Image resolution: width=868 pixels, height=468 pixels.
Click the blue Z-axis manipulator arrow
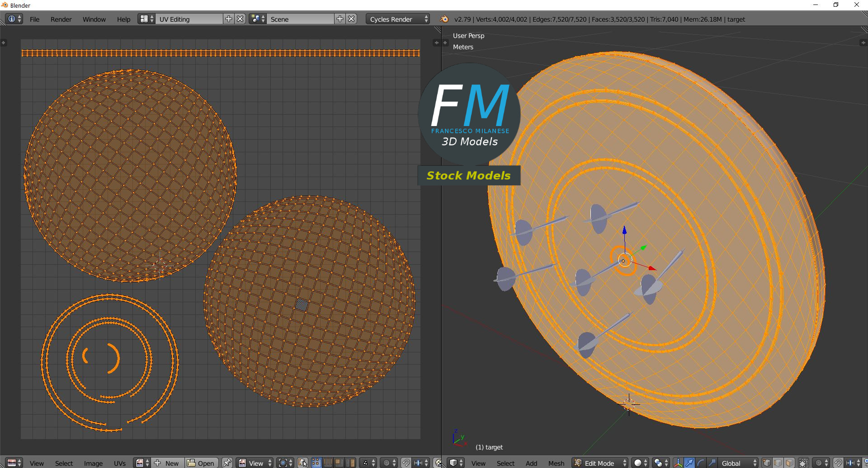point(624,230)
